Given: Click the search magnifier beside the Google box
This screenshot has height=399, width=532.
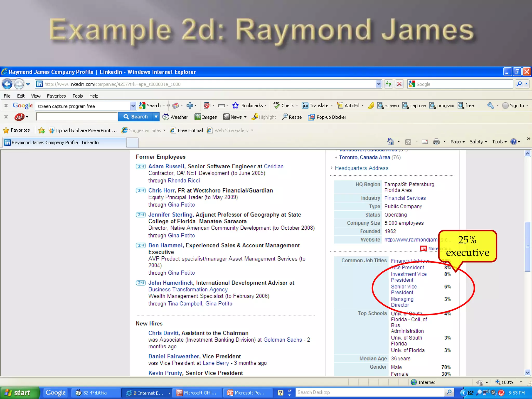Looking at the screenshot, I should coord(519,84).
